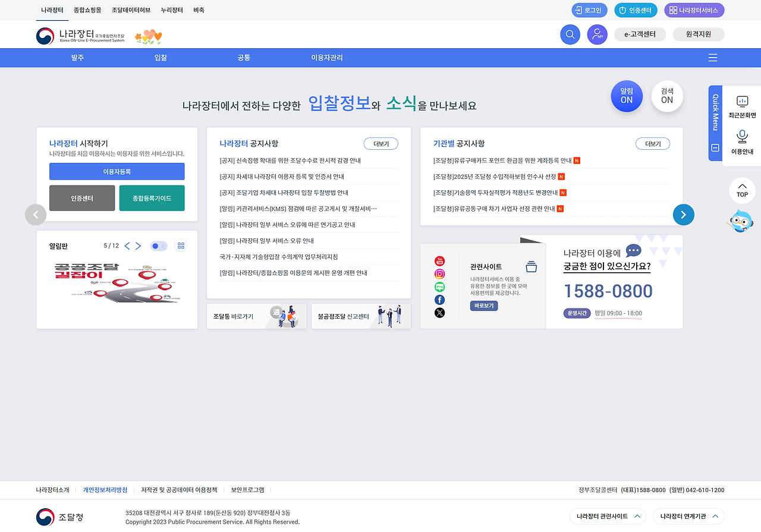The image size is (761, 532).
Task: Click the 인증센터 header button
Action: point(636,10)
